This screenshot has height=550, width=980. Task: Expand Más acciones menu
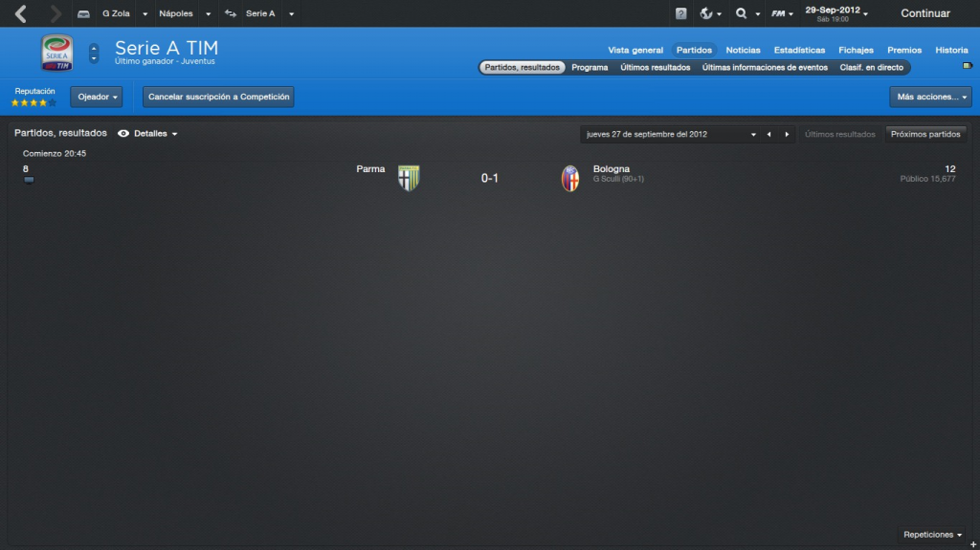click(930, 97)
